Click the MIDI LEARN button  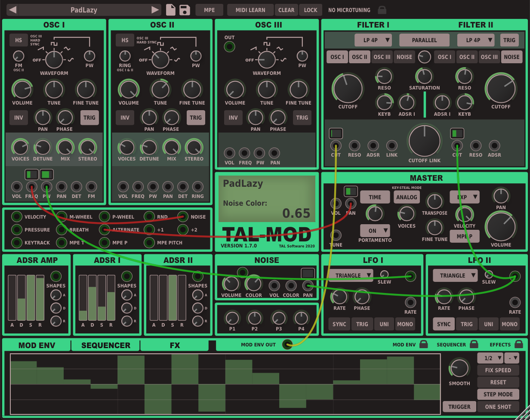click(250, 10)
